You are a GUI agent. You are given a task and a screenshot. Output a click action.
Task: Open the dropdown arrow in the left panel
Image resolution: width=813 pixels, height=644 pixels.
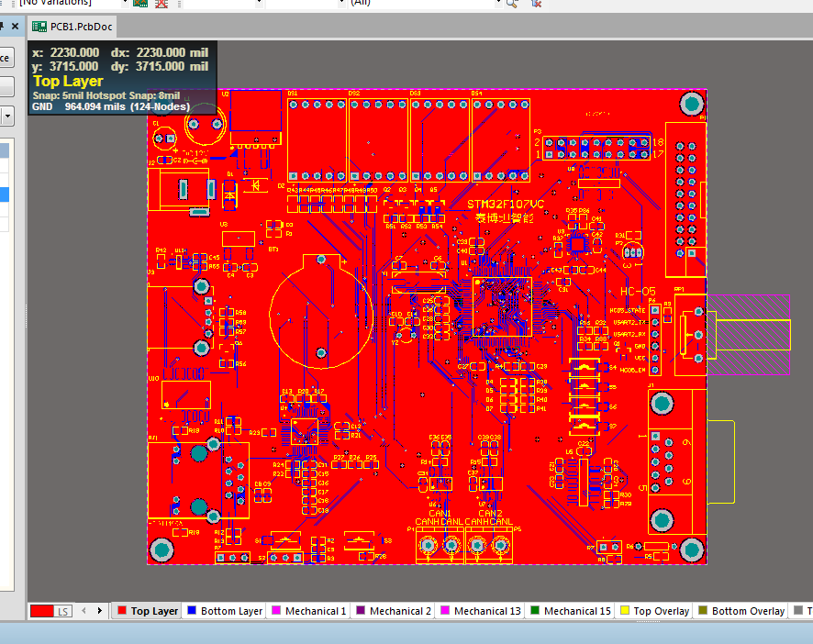click(x=7, y=115)
